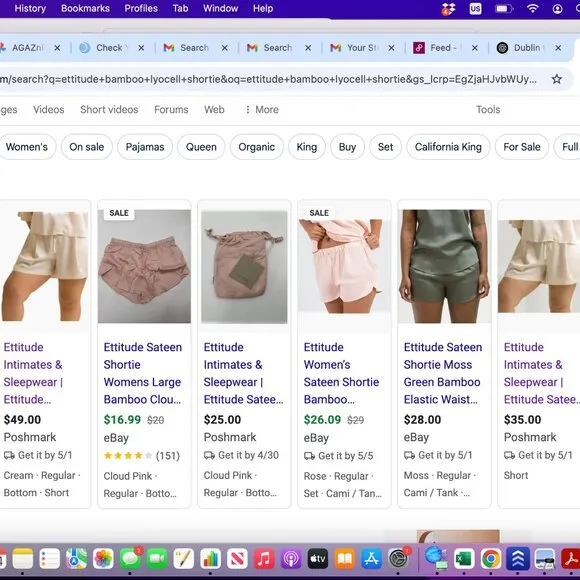This screenshot has width=580, height=580.
Task: Toggle the For Sale filter chip
Action: click(x=522, y=147)
